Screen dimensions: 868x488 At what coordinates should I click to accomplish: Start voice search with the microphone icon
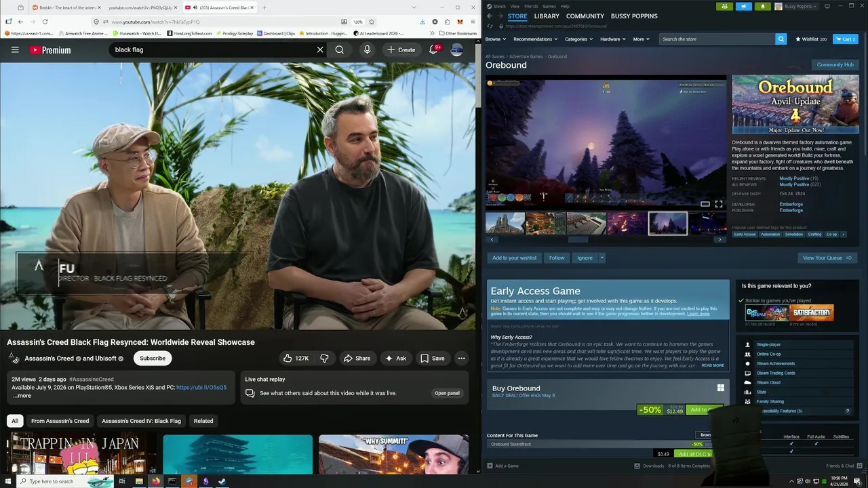(367, 49)
